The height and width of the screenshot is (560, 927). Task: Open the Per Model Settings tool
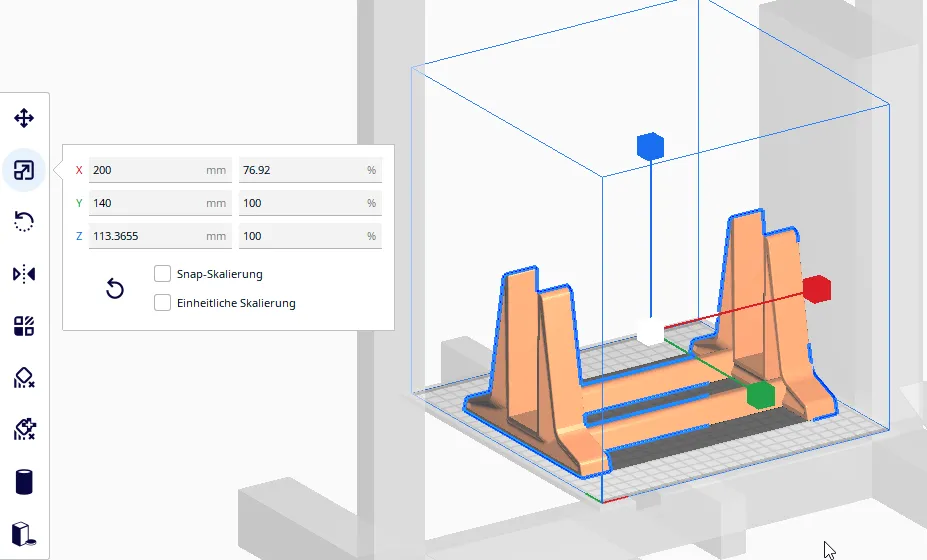pyautogui.click(x=24, y=326)
